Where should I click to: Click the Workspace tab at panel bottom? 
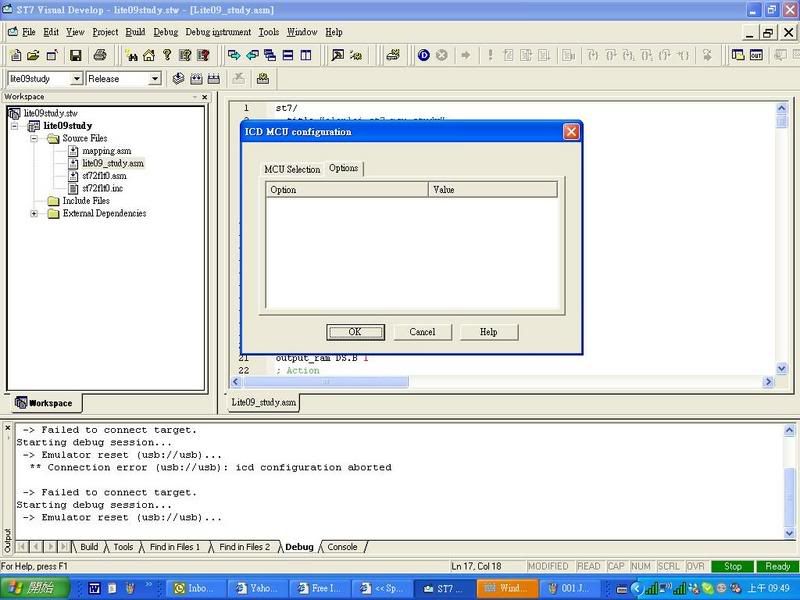(44, 403)
